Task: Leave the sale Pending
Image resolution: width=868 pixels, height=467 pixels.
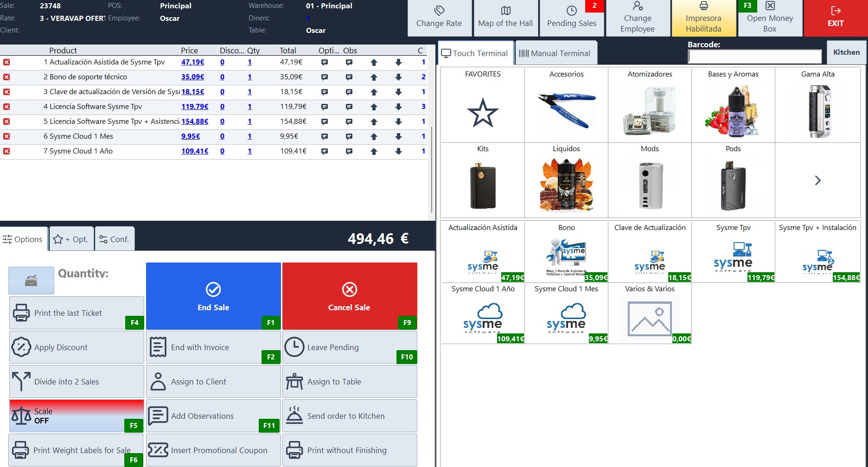Action: [350, 347]
